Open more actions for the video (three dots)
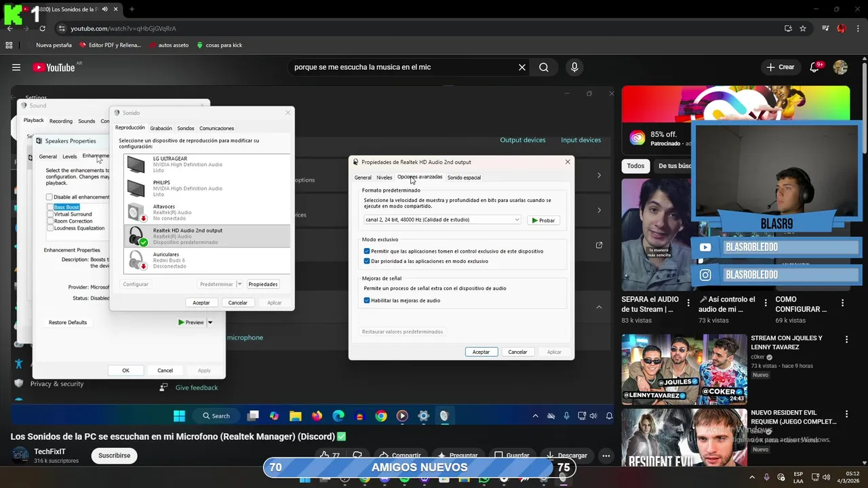 [x=606, y=455]
